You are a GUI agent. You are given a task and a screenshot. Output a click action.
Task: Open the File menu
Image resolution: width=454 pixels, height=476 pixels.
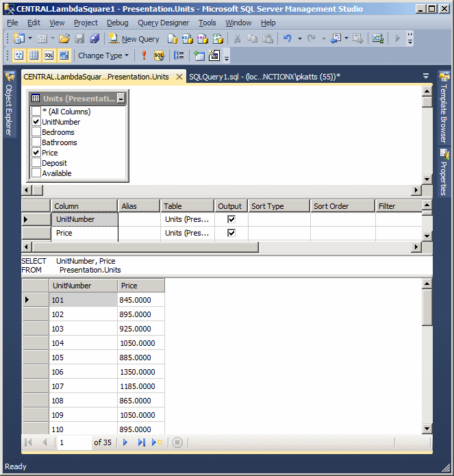coord(12,23)
